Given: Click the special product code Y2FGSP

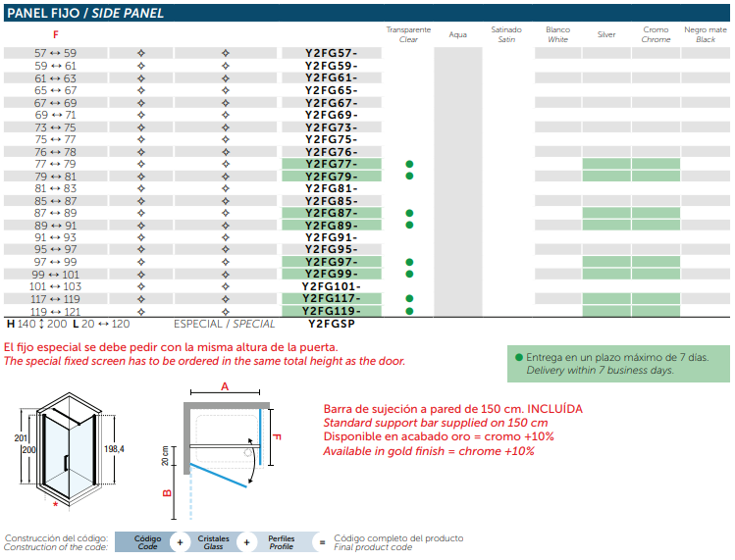Looking at the screenshot, I should (x=332, y=323).
